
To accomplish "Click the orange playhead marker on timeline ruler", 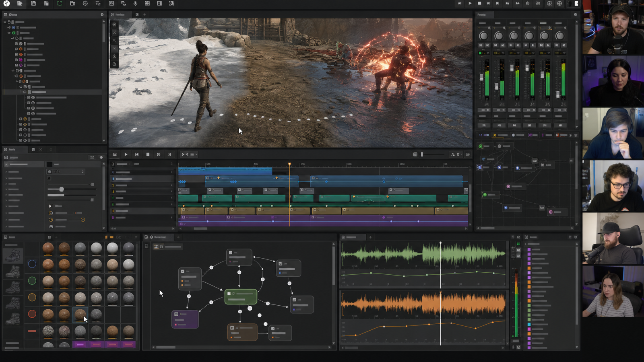I will click(289, 164).
